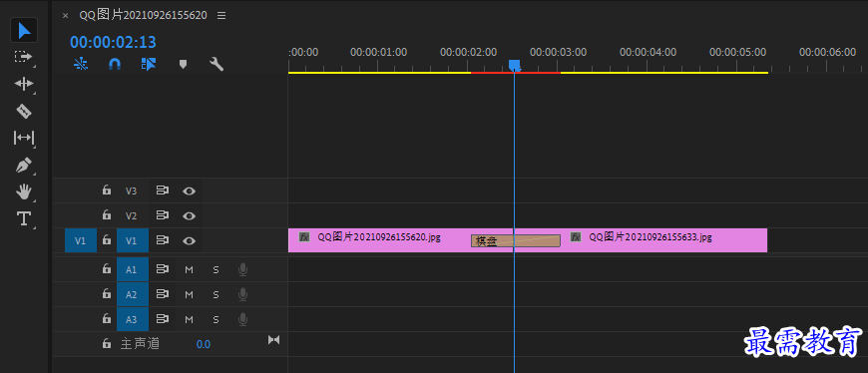
Task: Target the V2 video track
Action: point(131,215)
